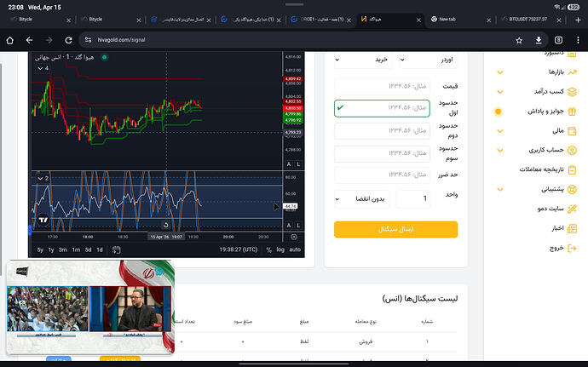Open تاریخچه معاملات sidebar item
This screenshot has width=588, height=367.
[541, 169]
